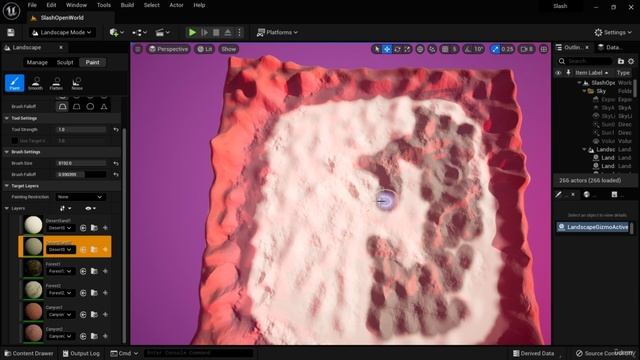Click the stop playback button
Image resolution: width=640 pixels, height=360 pixels.
[216, 32]
